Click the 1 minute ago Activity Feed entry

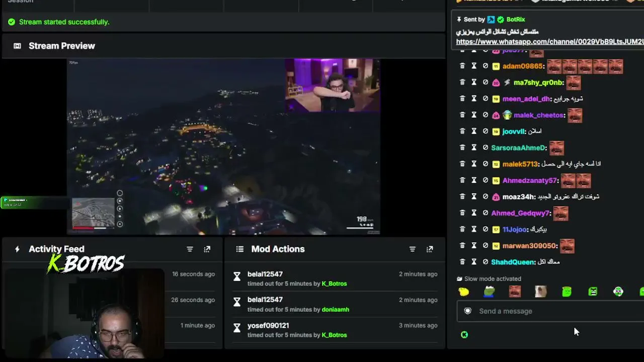coord(198,325)
